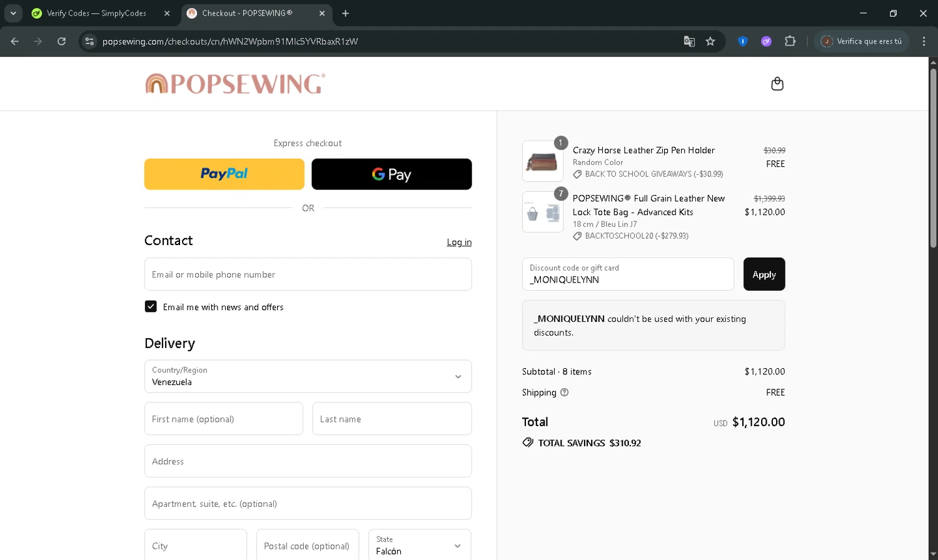Click the Lock Tote Bag product thumbnail
This screenshot has height=560, width=938.
pos(543,212)
